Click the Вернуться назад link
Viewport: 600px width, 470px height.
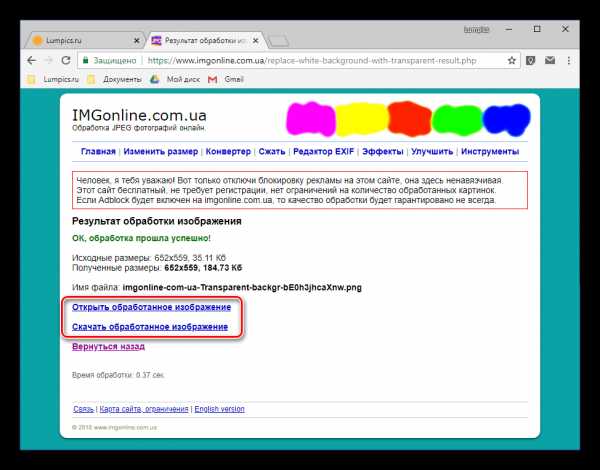pos(108,346)
